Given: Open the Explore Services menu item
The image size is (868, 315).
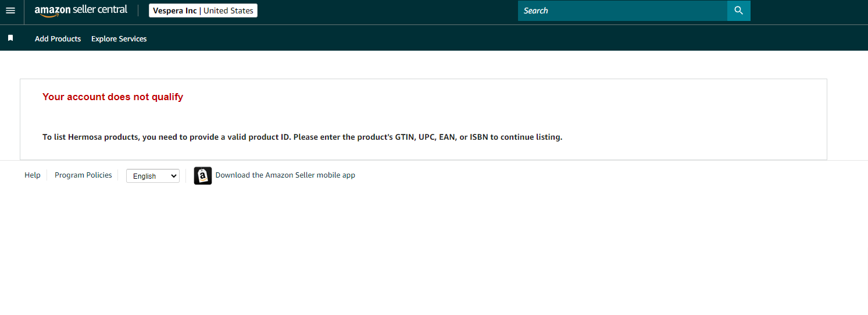Looking at the screenshot, I should [x=119, y=38].
